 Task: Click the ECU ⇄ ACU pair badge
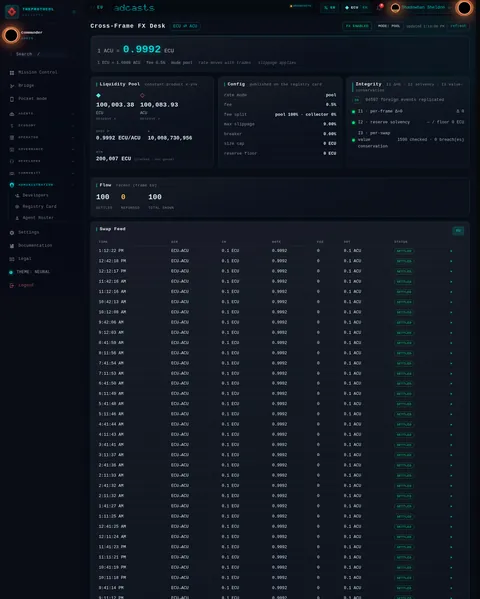click(185, 26)
